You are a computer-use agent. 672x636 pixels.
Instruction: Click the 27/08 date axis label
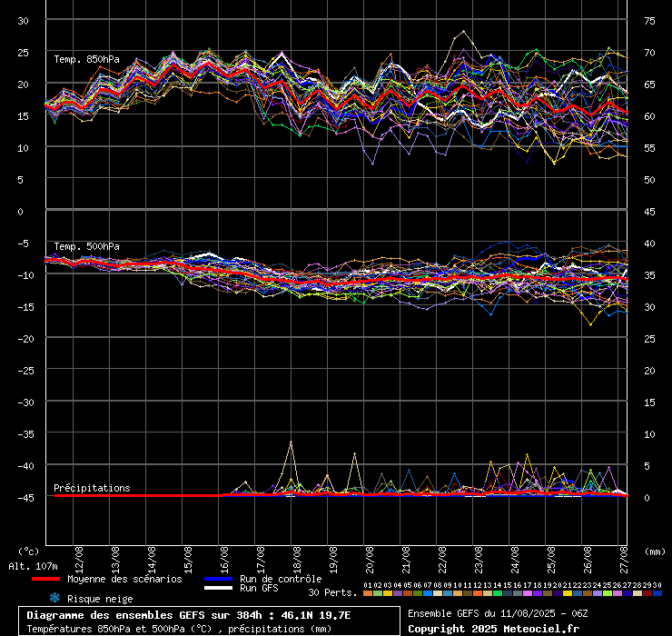point(624,560)
